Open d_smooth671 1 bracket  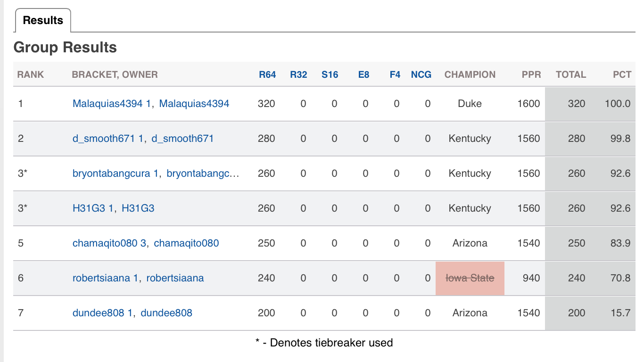click(x=108, y=139)
